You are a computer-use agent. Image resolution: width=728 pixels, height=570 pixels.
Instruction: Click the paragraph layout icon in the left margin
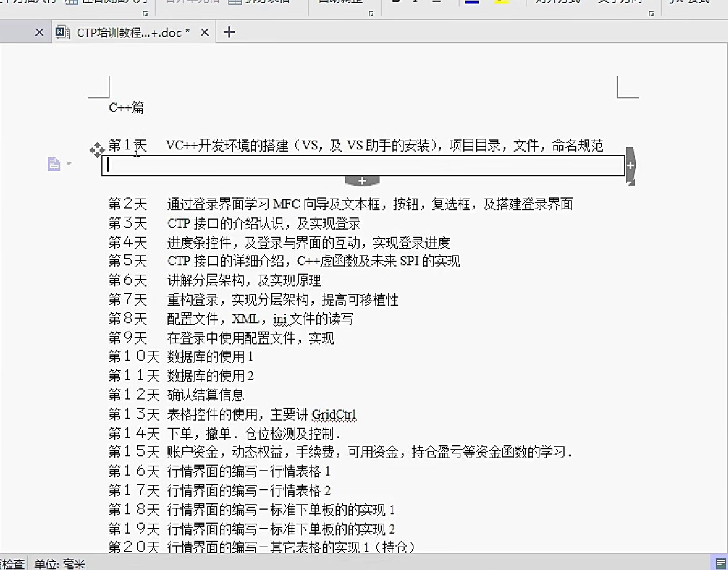[54, 164]
